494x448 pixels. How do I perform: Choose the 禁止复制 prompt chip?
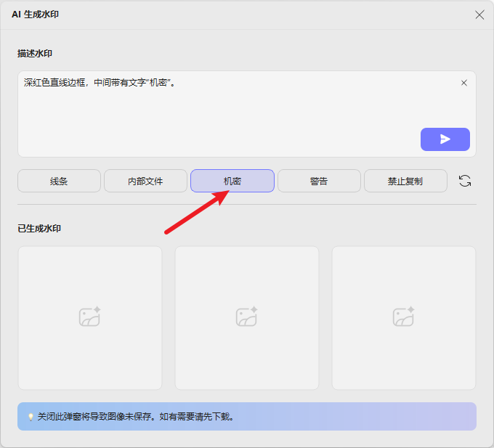[x=405, y=181]
